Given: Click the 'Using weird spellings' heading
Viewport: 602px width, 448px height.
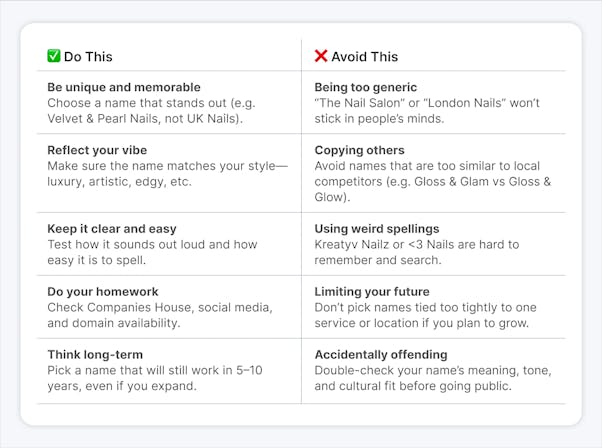Looking at the screenshot, I should [x=377, y=229].
